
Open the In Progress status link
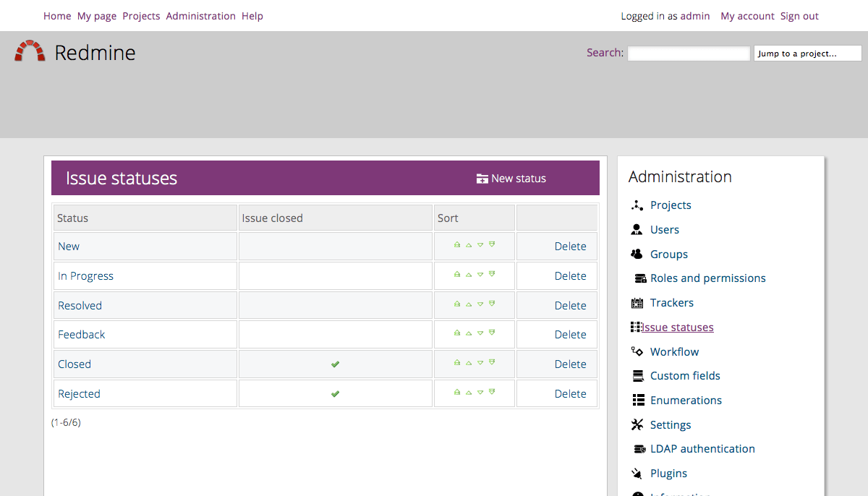coord(85,276)
